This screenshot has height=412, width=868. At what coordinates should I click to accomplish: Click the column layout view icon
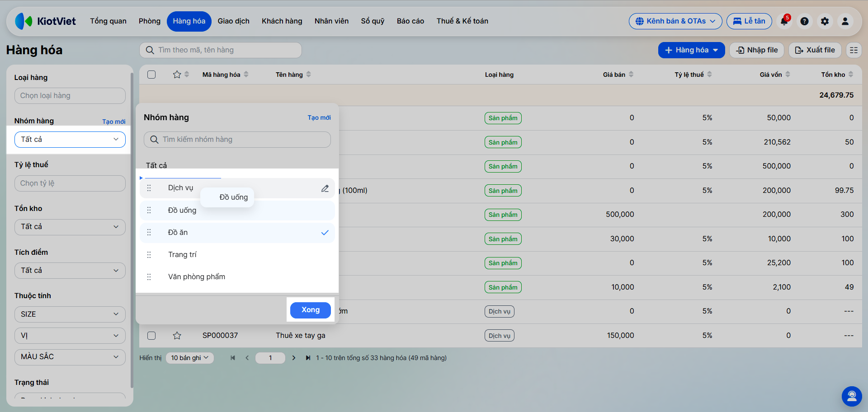click(x=854, y=50)
